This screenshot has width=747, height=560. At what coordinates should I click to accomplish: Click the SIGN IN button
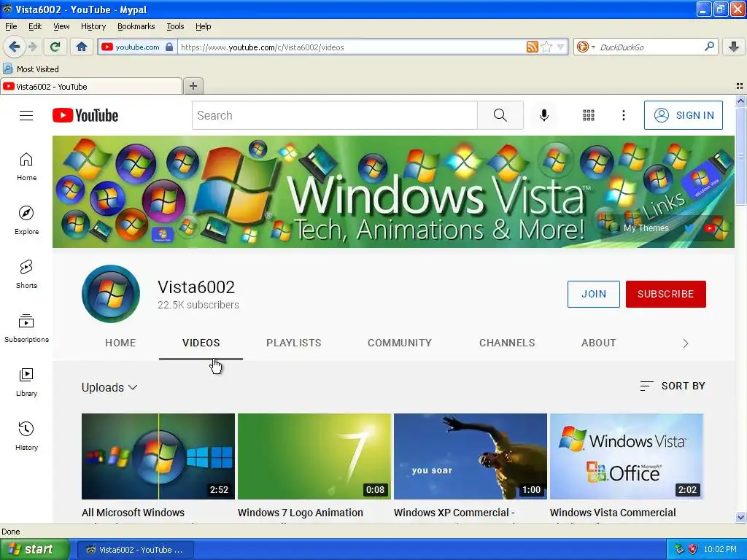[x=683, y=115]
